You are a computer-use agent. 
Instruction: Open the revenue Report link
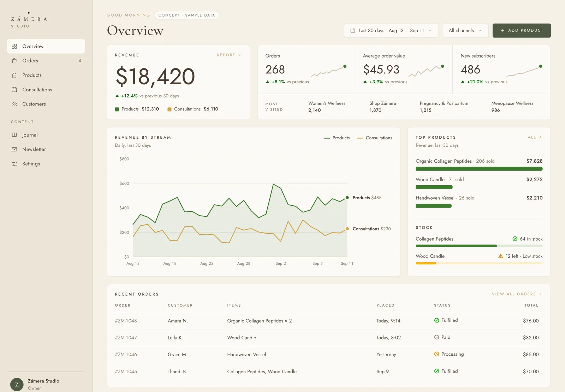coord(229,55)
